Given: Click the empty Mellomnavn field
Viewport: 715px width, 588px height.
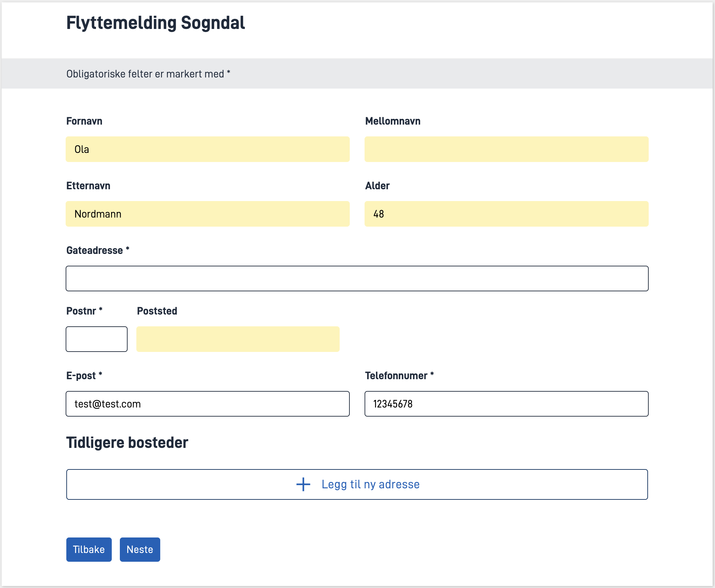Looking at the screenshot, I should tap(506, 149).
